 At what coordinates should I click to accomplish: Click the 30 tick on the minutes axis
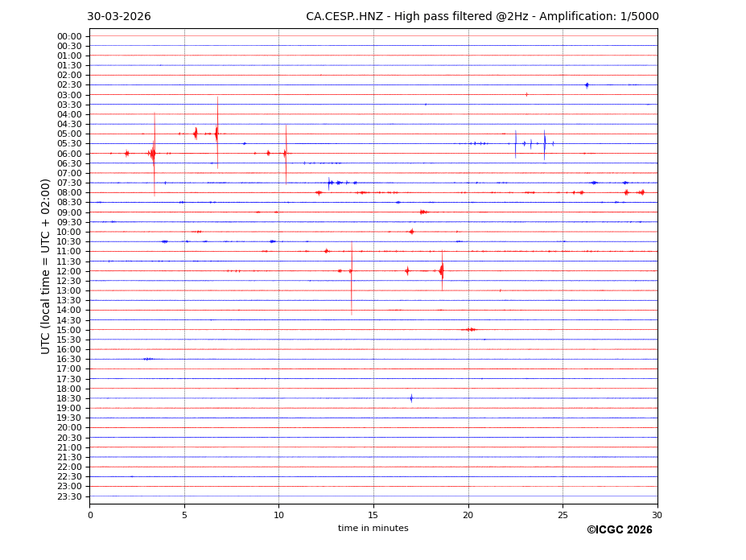click(657, 515)
